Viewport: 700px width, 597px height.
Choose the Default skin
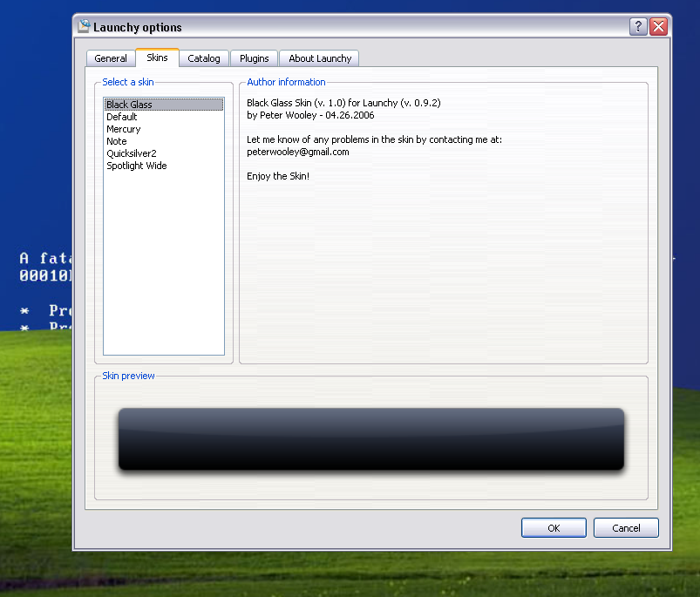(x=164, y=117)
